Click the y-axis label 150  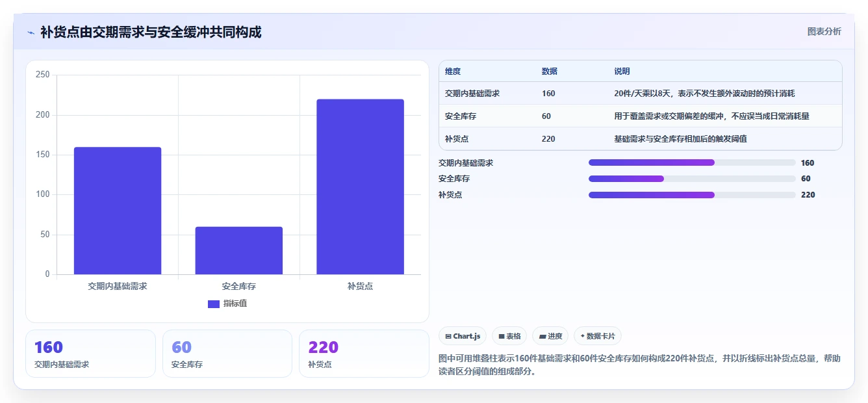tap(43, 155)
